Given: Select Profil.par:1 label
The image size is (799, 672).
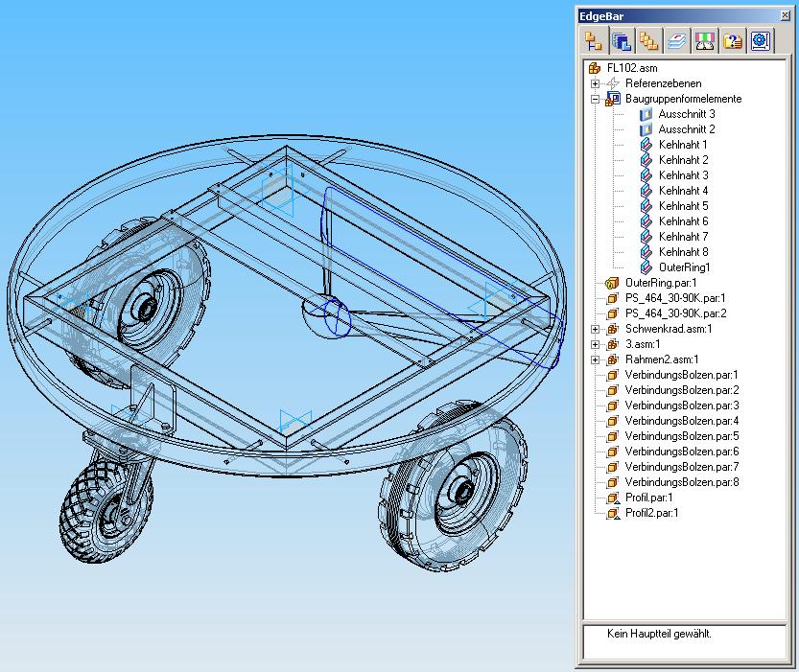Looking at the screenshot, I should (x=648, y=498).
